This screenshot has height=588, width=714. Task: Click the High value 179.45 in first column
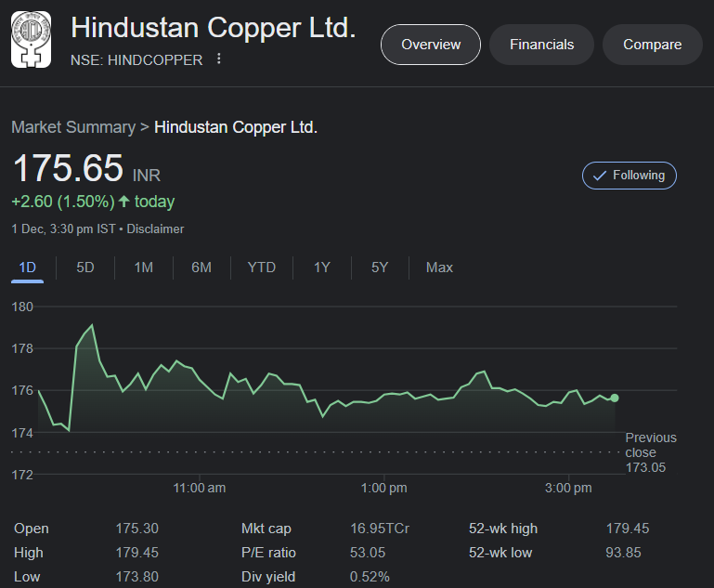pyautogui.click(x=137, y=553)
